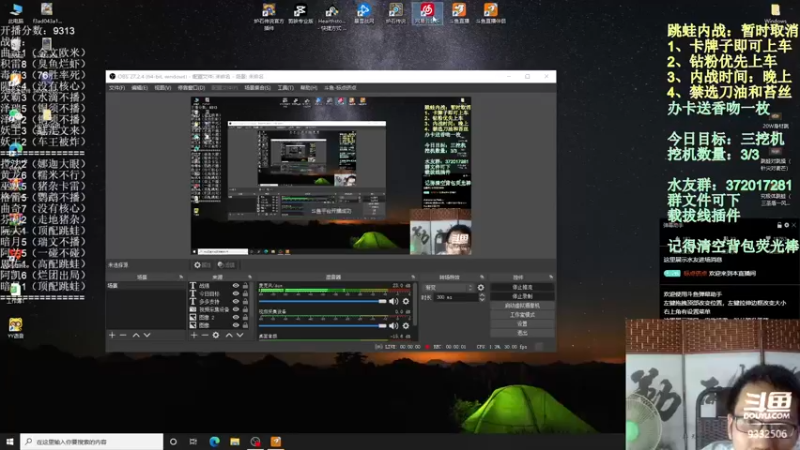Screen dimensions: 800x450
Task: Open the 渐变 transition type dropdown
Action: (448, 288)
